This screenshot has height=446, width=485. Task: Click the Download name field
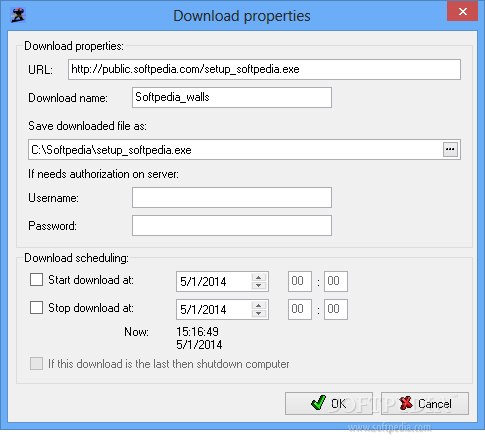click(232, 97)
